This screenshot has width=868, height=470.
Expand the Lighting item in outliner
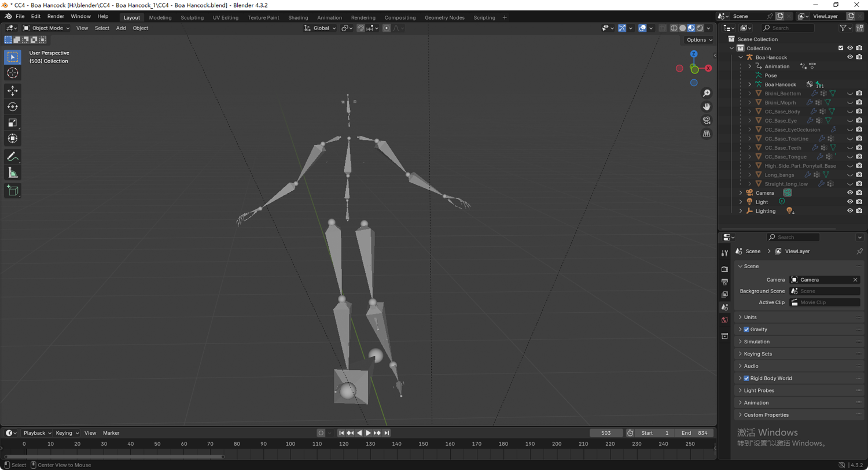point(741,211)
